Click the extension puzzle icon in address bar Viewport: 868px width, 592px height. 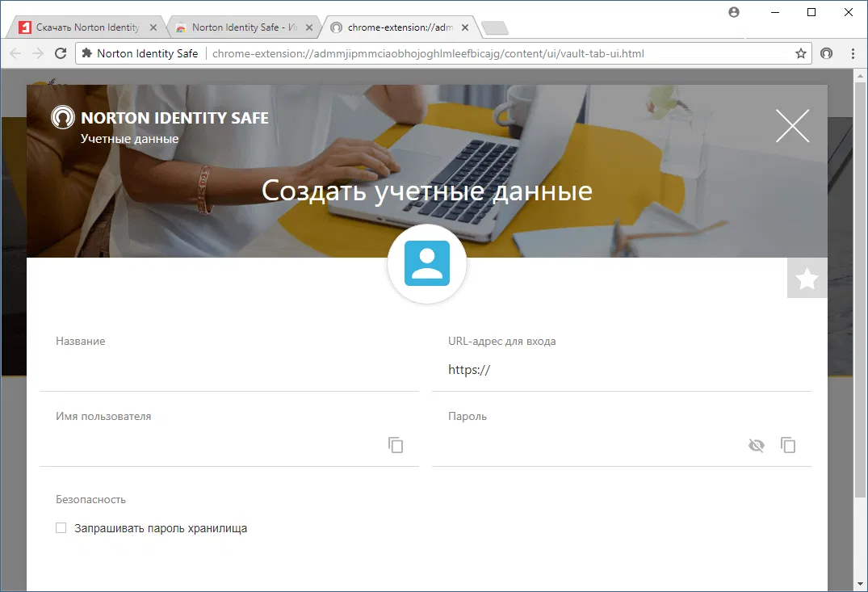coord(87,53)
